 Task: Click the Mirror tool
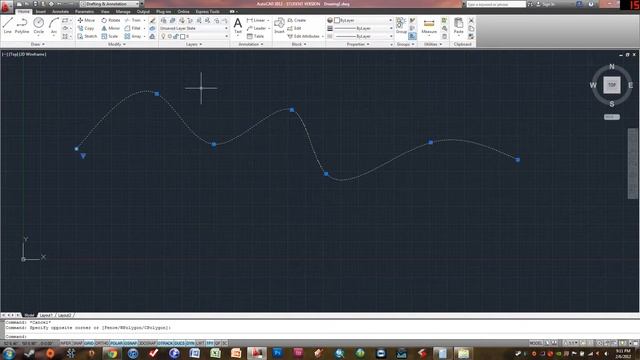pos(111,28)
